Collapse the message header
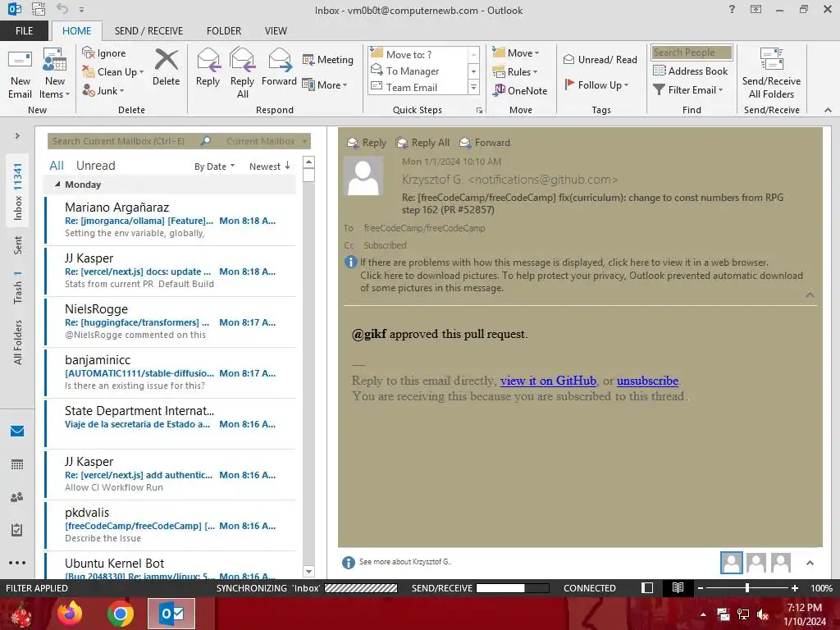The width and height of the screenshot is (840, 630). [x=810, y=295]
